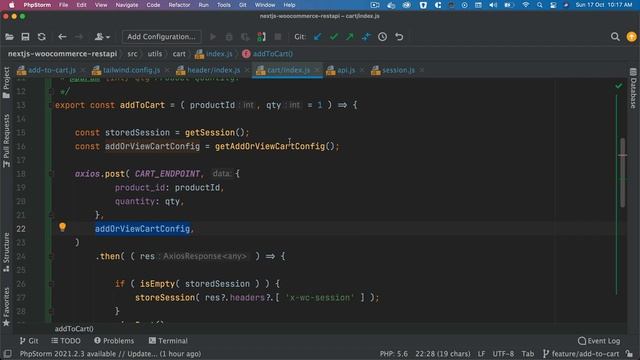The width and height of the screenshot is (640, 360).
Task: Open the Problems tool window
Action: (114, 341)
